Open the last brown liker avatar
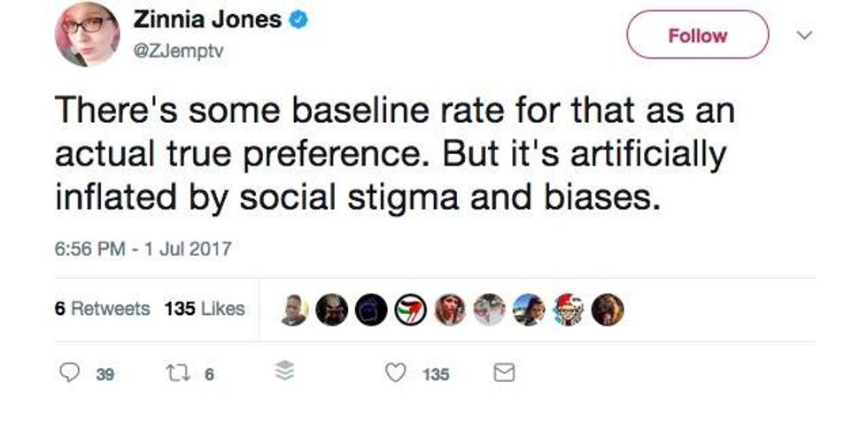Image resolution: width=868 pixels, height=422 pixels. (x=608, y=310)
